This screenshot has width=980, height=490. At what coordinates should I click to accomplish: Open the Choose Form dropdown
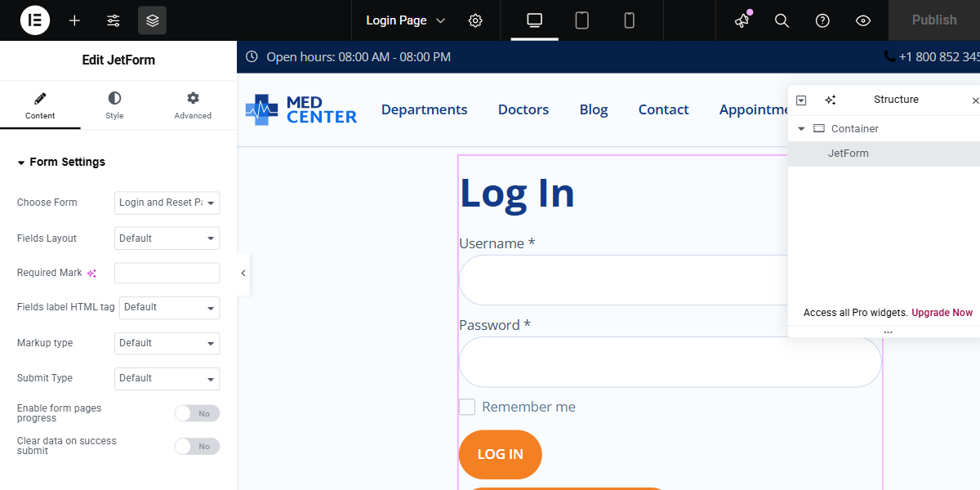tap(167, 203)
